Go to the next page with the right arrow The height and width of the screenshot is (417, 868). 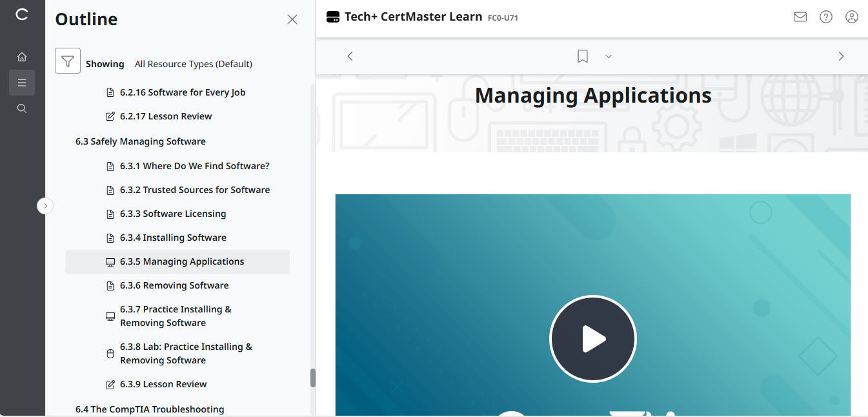pos(841,56)
